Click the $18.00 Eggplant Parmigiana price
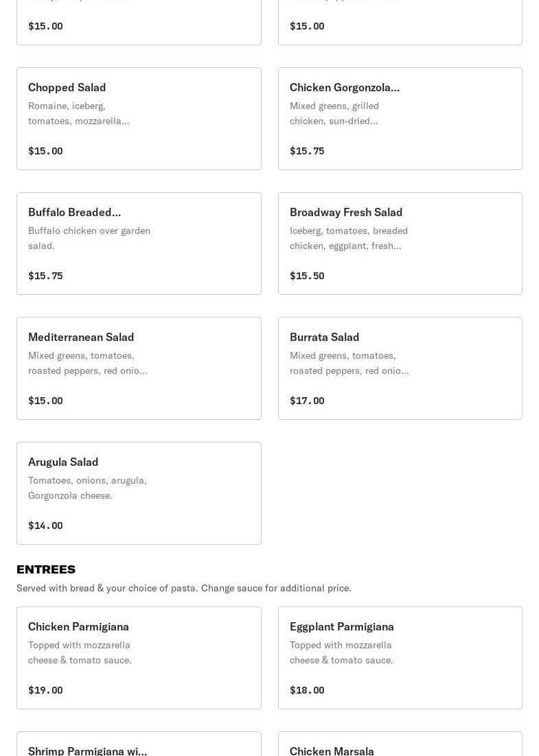 pos(307,690)
